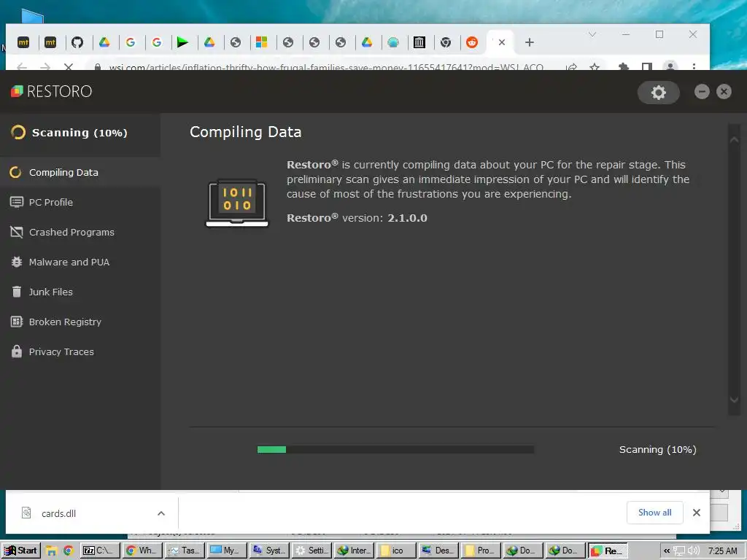The width and height of the screenshot is (747, 560).
Task: Click the wsj.com address bar
Action: [x=326, y=67]
